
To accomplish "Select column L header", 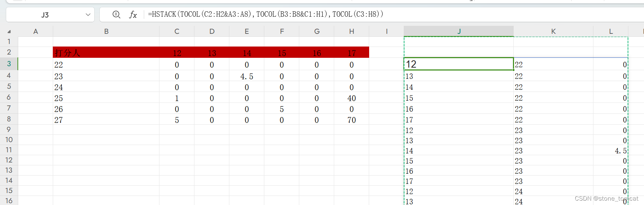I will [611, 31].
